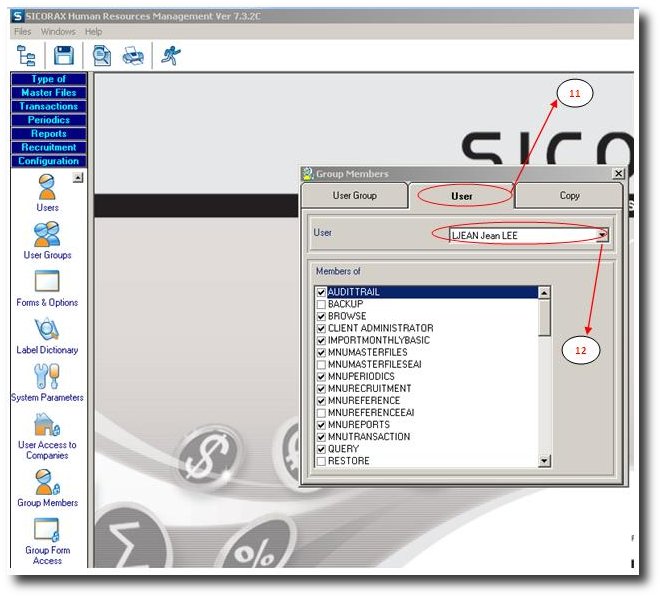Click scroll down arrow in Members list
662x598 pixels.
pos(544,461)
